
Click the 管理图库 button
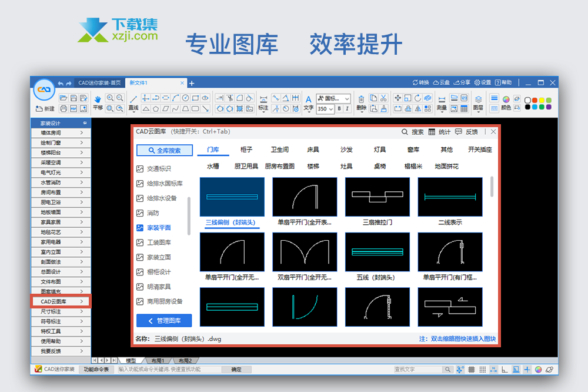[x=164, y=321]
